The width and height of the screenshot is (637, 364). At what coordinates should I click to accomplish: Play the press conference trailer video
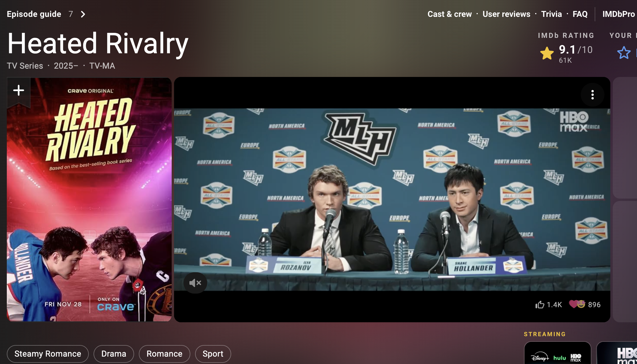click(x=392, y=199)
